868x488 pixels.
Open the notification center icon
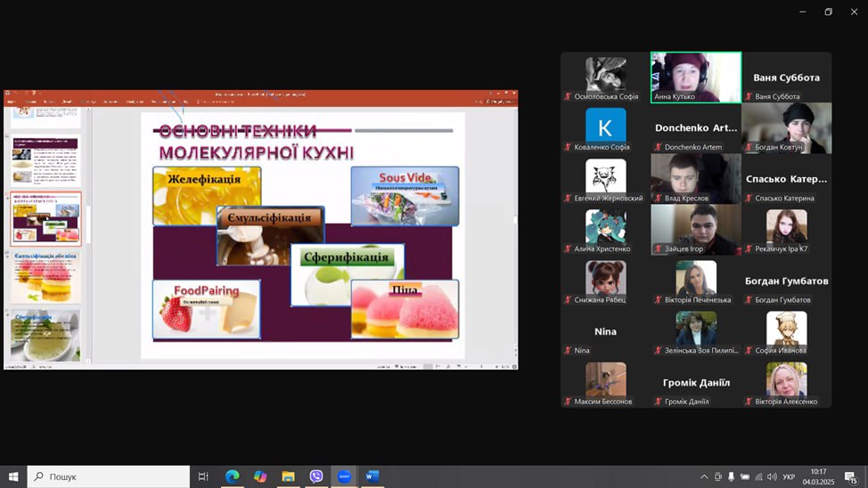(851, 477)
